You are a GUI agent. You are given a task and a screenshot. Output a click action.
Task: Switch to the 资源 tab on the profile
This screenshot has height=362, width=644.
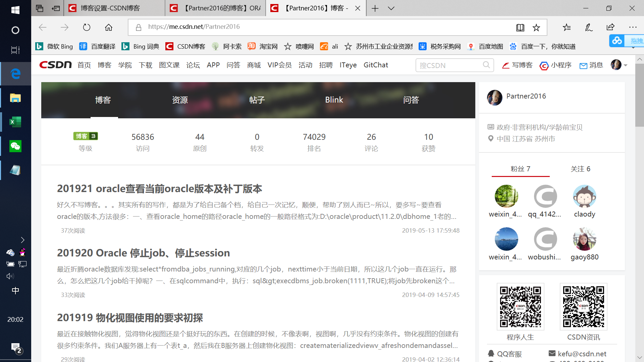(179, 100)
